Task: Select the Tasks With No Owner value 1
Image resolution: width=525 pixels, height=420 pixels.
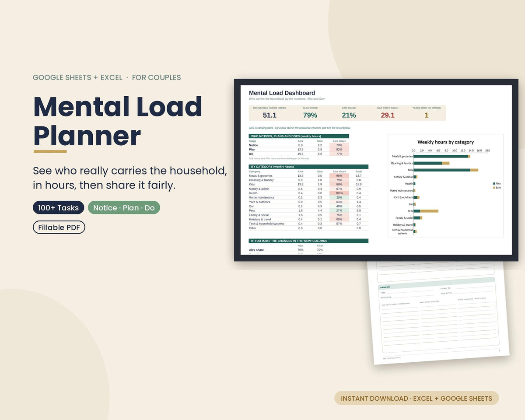Action: pos(427,115)
